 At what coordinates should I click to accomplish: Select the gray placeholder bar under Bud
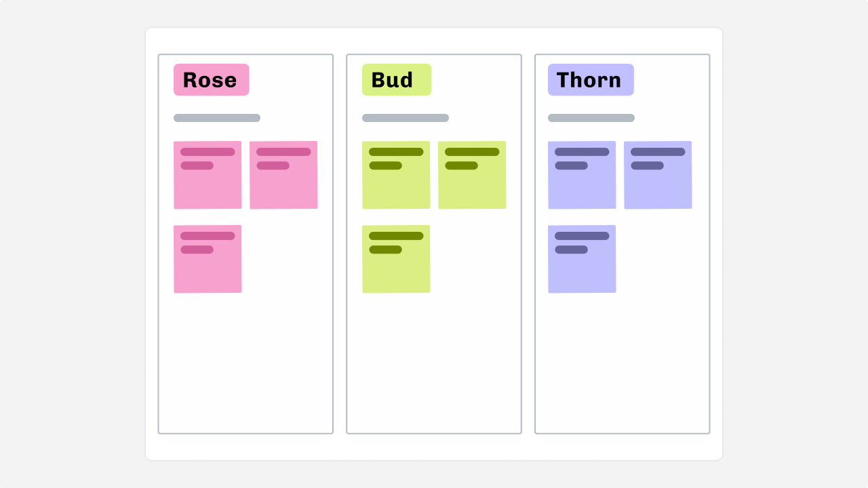406,118
